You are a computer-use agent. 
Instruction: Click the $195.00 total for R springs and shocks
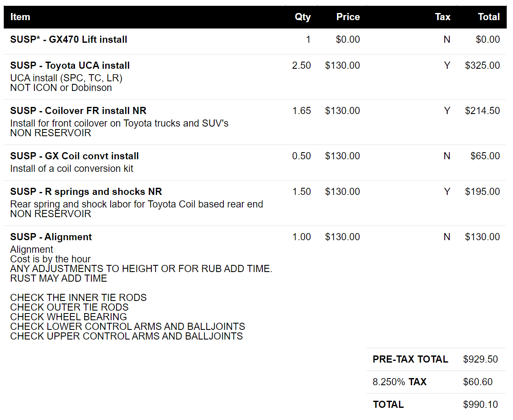pos(482,192)
